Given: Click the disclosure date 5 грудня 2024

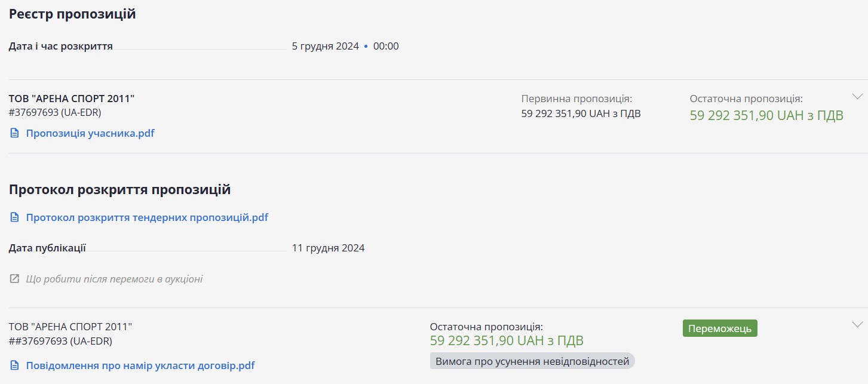Looking at the screenshot, I should tap(325, 46).
